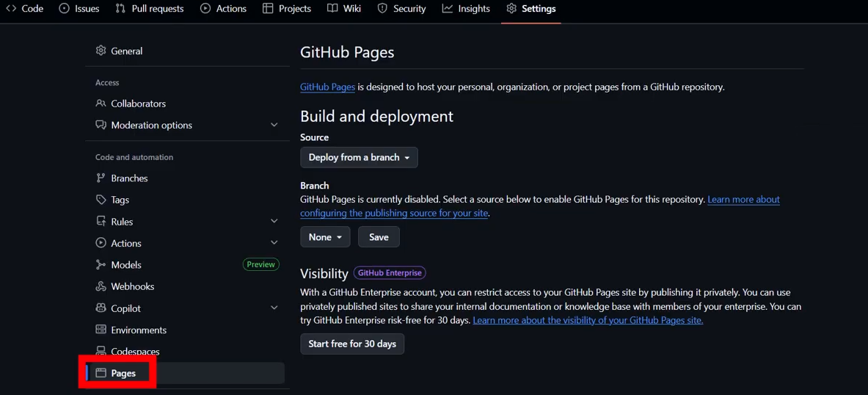868x395 pixels.
Task: Click the Wiki book icon
Action: click(x=332, y=9)
